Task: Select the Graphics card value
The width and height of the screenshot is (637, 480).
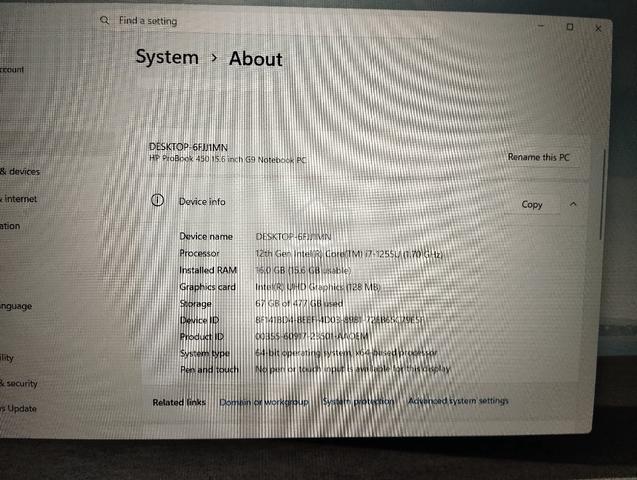Action: [318, 287]
